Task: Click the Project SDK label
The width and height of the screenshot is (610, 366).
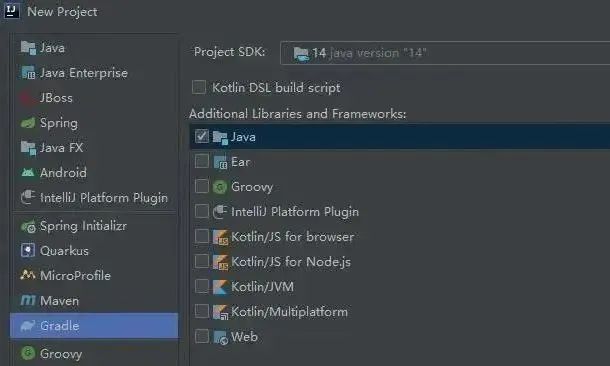Action: 230,52
